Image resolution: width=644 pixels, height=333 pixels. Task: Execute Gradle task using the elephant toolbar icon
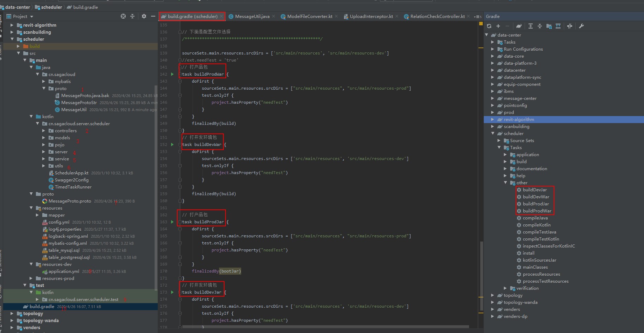(519, 26)
